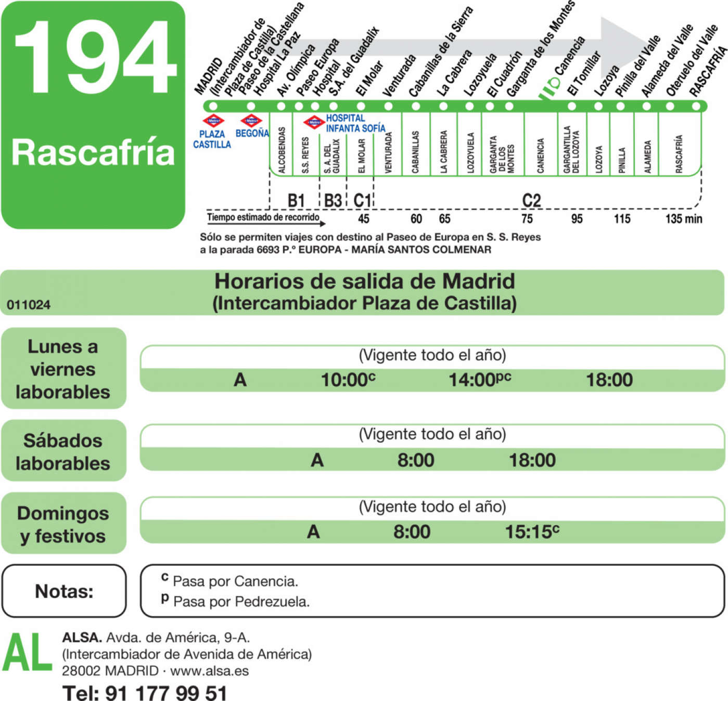This screenshot has width=728, height=701.
Task: Click the '(Intercambiador Plaza de Castilla)' subtitle
Action: coord(364,303)
